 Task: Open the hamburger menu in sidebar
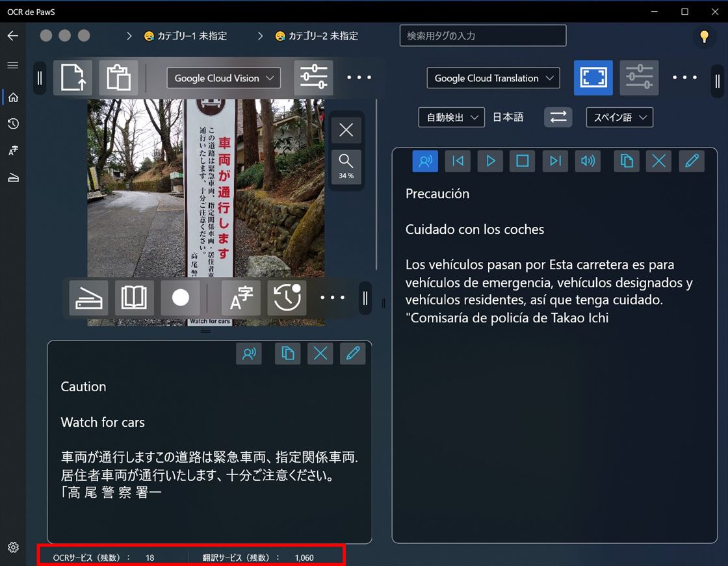click(x=13, y=66)
